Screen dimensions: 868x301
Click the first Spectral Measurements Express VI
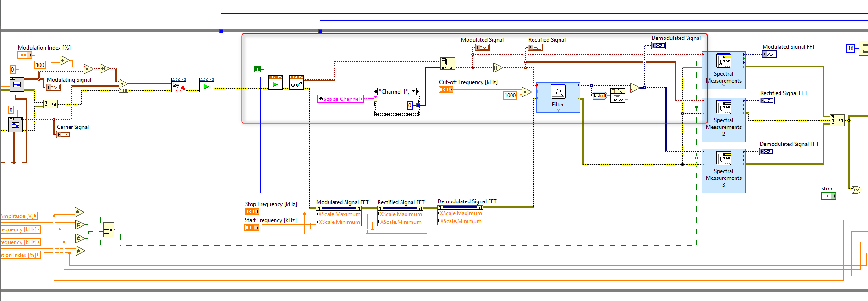pyautogui.click(x=724, y=70)
